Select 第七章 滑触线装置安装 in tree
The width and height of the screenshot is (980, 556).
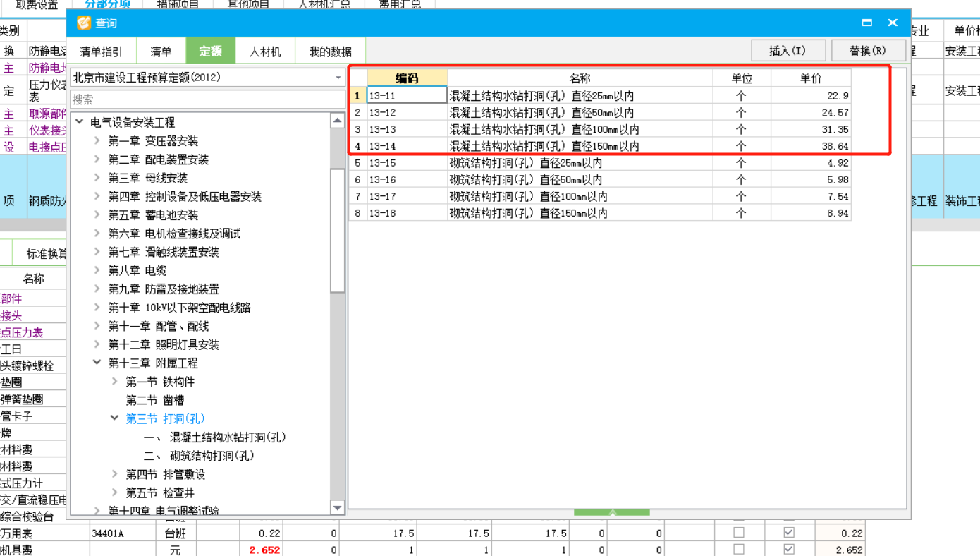coord(164,252)
